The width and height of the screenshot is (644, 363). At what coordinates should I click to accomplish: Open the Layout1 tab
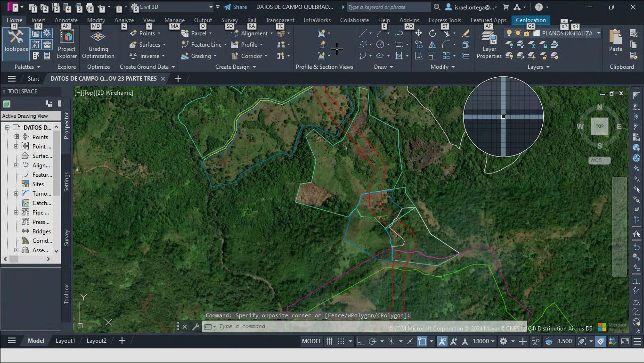(x=65, y=341)
